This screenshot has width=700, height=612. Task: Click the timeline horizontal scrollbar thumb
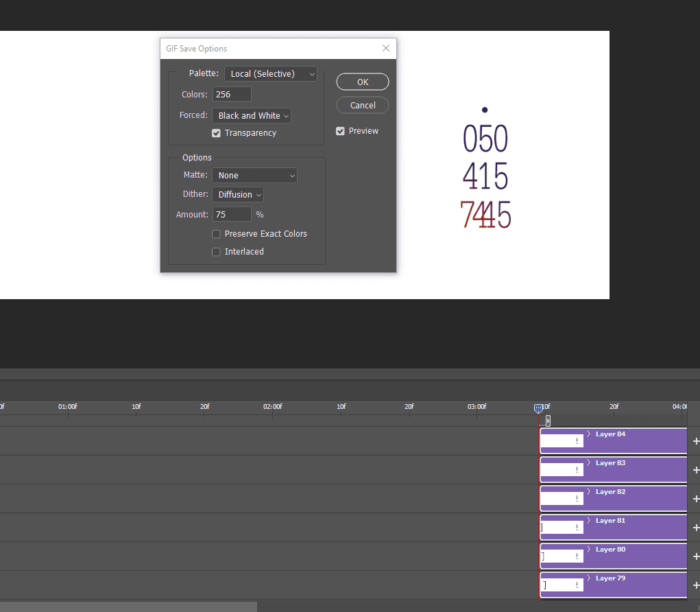129,607
